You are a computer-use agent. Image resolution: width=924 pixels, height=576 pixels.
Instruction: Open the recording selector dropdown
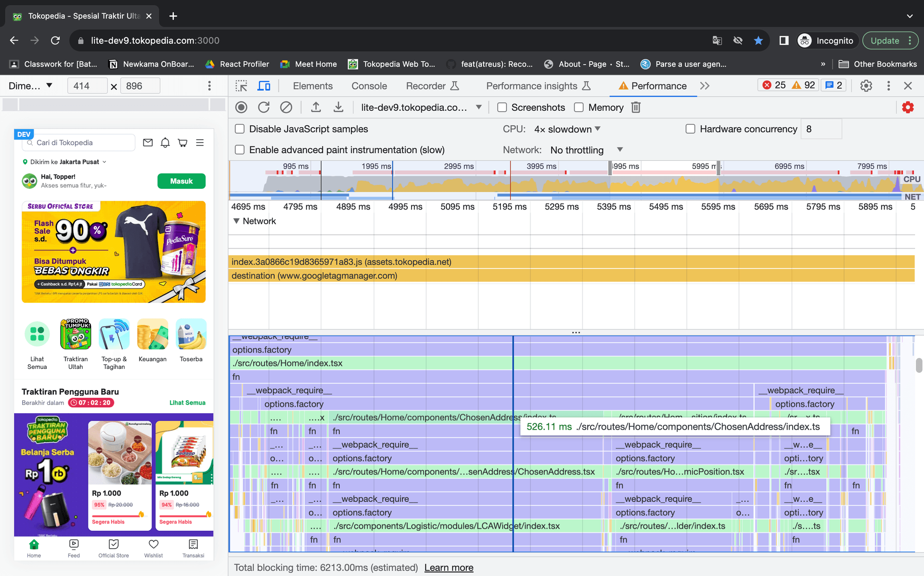tap(421, 107)
